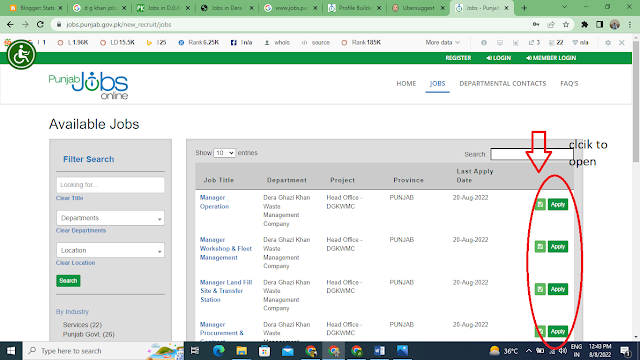Switch to the Ubersuggest tab
640x360 pixels.
coord(418,8)
